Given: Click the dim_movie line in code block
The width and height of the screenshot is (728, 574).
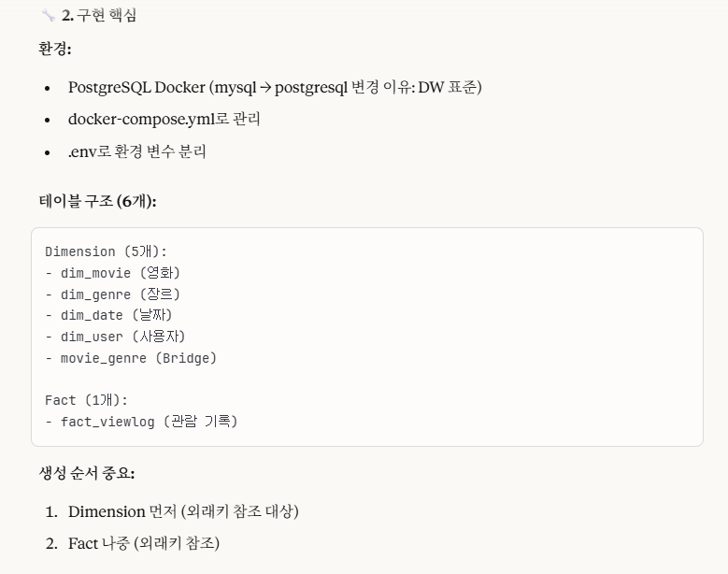Looking at the screenshot, I should point(112,273).
